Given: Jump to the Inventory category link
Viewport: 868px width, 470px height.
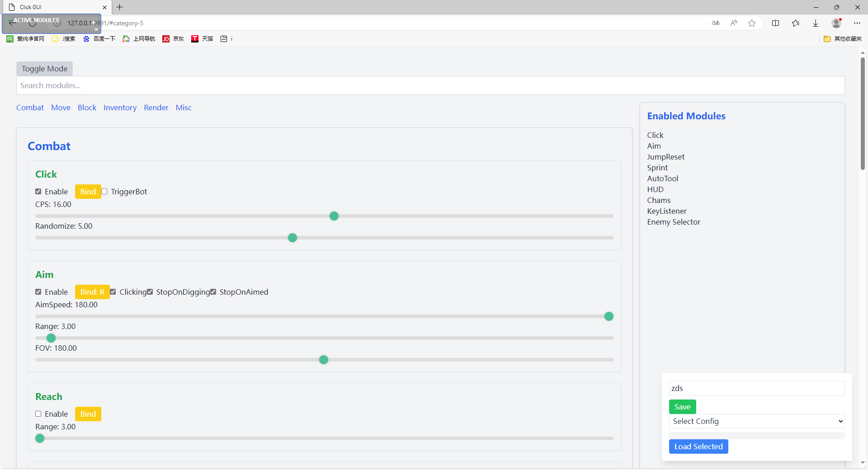Looking at the screenshot, I should coord(120,108).
